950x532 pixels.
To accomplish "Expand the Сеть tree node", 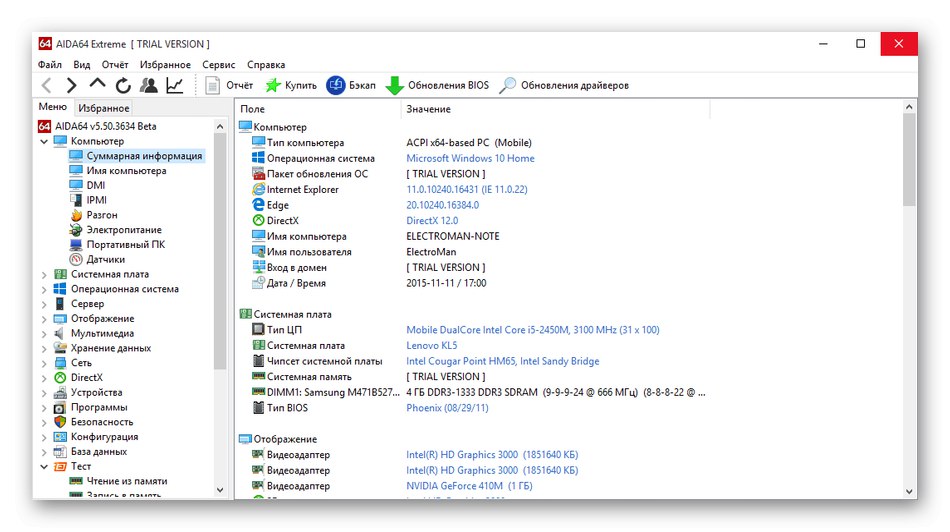I will tap(44, 363).
